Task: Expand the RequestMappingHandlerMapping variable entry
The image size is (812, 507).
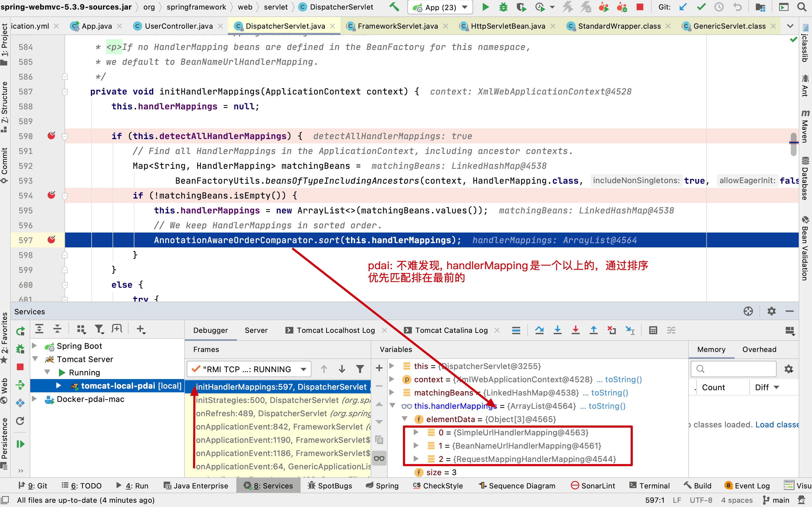Action: coord(416,459)
